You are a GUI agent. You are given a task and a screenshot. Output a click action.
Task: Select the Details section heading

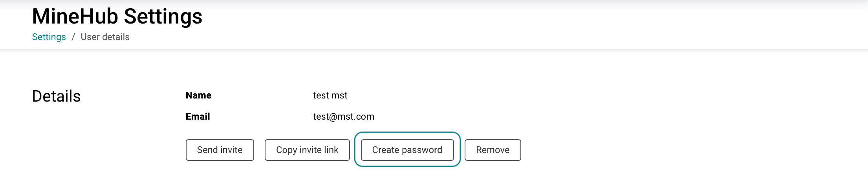[56, 96]
